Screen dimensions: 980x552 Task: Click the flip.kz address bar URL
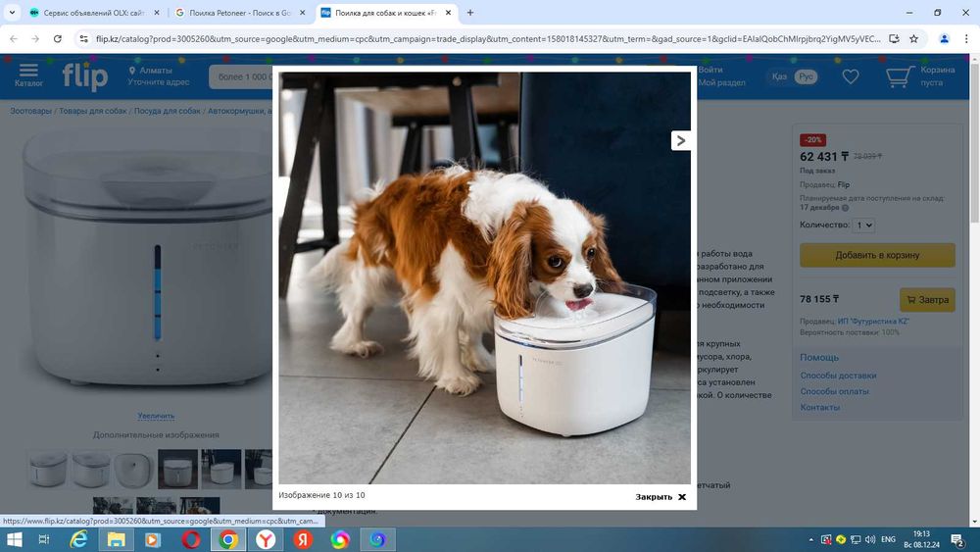[x=487, y=39]
